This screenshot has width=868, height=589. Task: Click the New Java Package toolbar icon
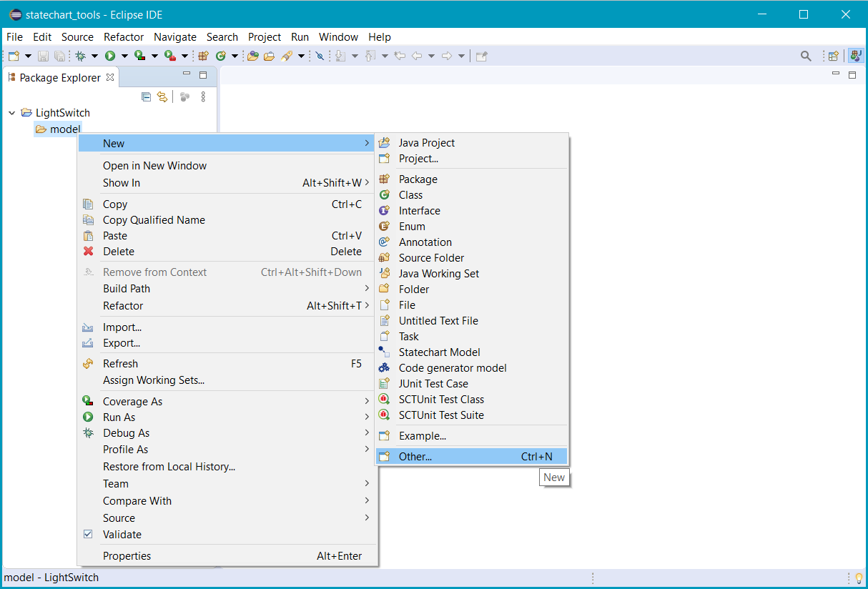(x=203, y=56)
